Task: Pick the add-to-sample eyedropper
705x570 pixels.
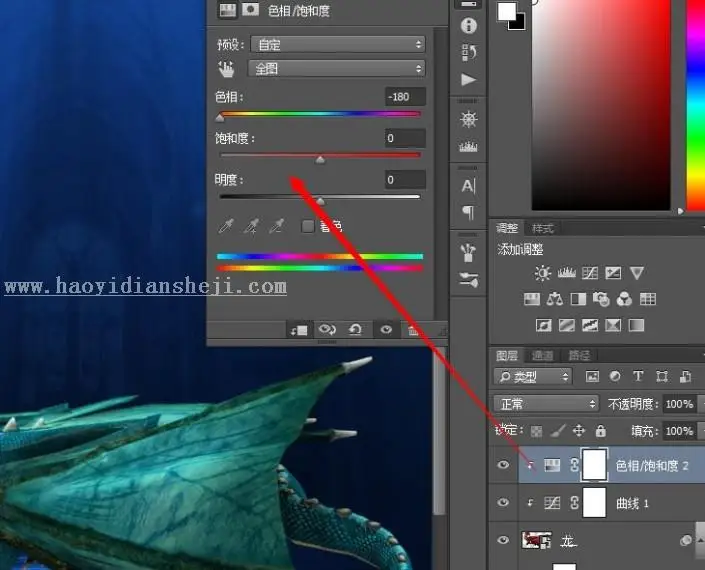Action: (251, 226)
